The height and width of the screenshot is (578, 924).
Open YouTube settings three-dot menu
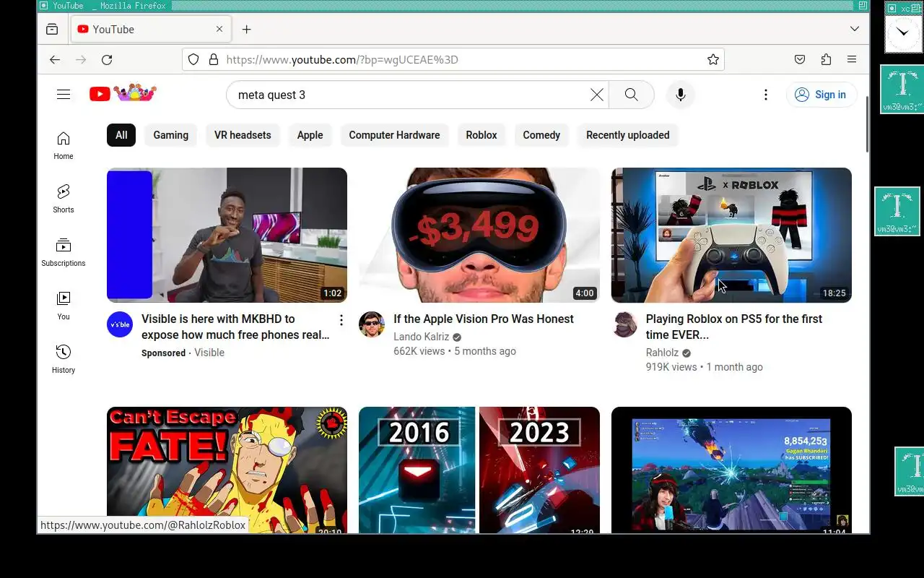(x=766, y=95)
